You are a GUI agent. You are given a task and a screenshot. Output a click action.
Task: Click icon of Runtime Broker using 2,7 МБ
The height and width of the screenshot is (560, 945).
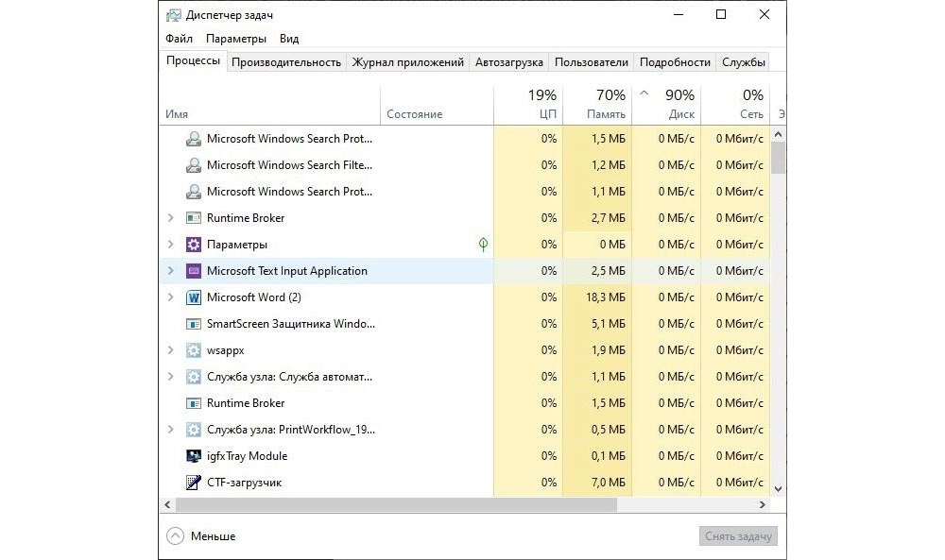(x=194, y=218)
